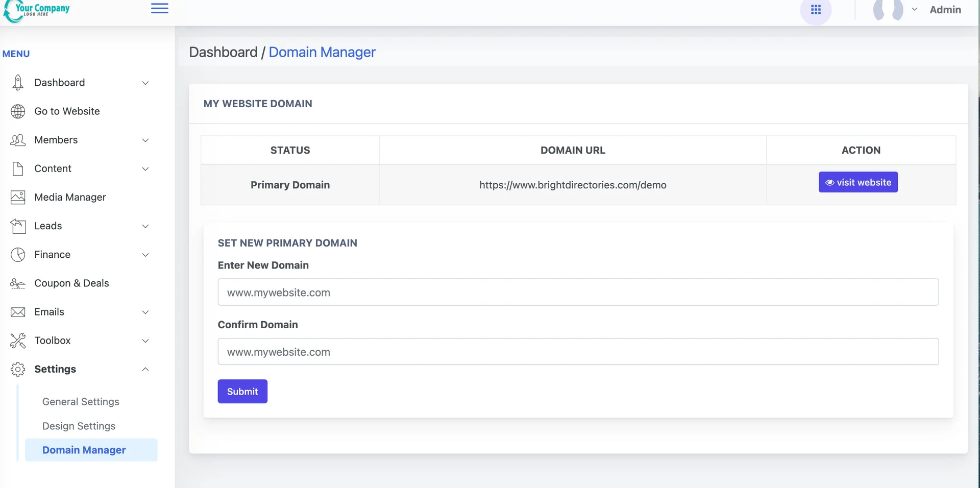Open the Admin user dropdown arrow
Screen dimensions: 980x488
click(915, 9)
